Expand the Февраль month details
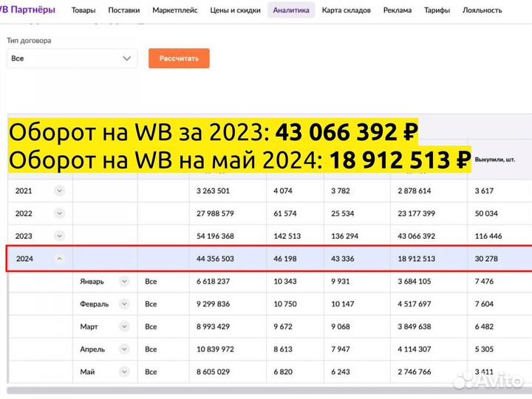The width and height of the screenshot is (532, 399). tap(124, 304)
